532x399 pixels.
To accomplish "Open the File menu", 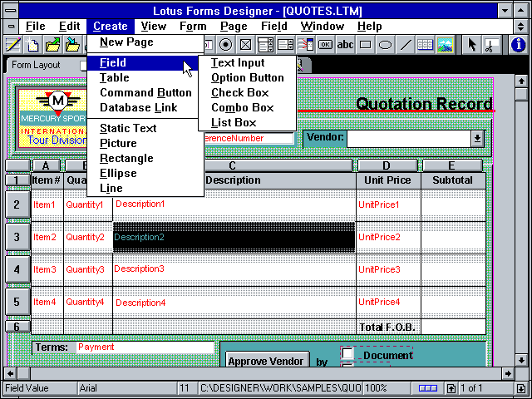I will coord(35,26).
